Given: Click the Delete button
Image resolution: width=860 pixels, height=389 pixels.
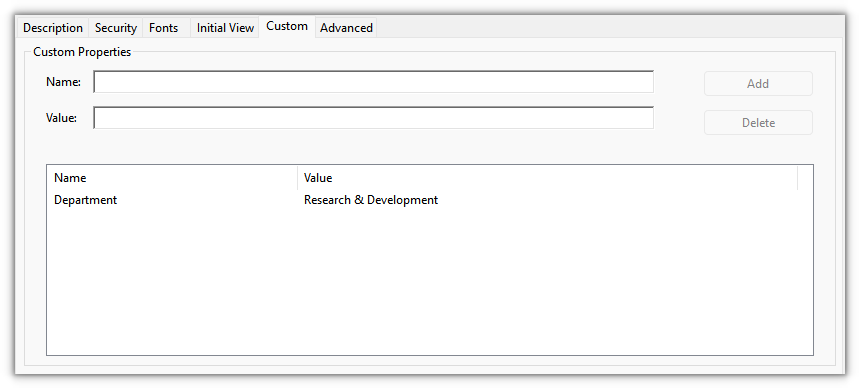Looking at the screenshot, I should point(758,123).
